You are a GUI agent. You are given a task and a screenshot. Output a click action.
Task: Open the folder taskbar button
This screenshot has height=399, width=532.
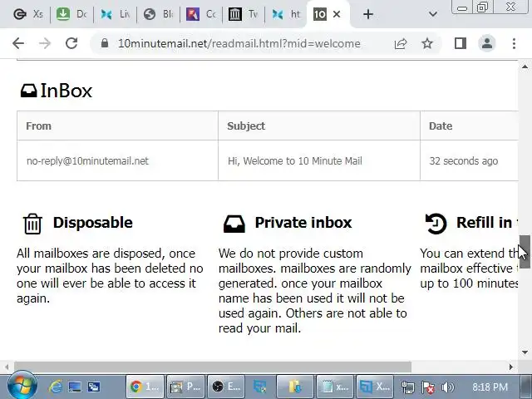pos(295,387)
